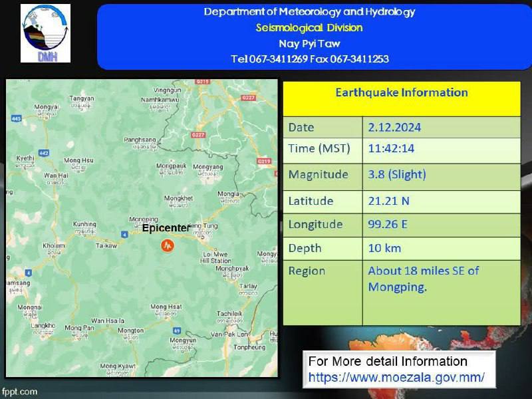The height and width of the screenshot is (399, 532).
Task: Open the moezala.gov.mm website link
Action: (396, 378)
